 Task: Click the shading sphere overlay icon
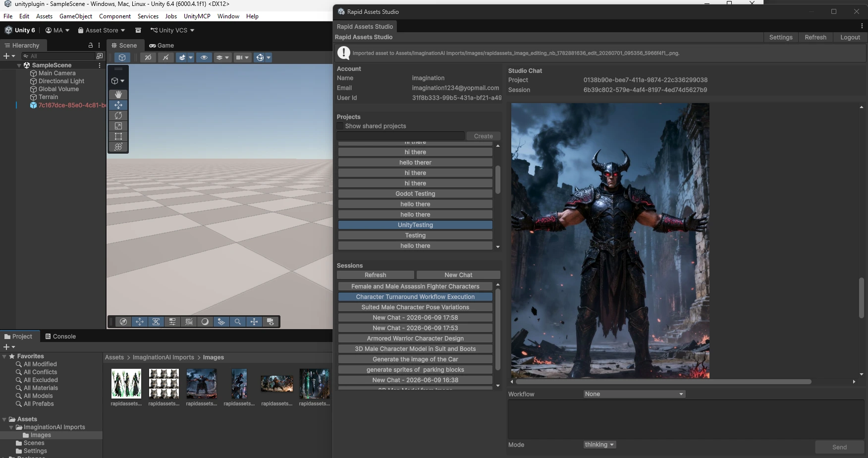(x=205, y=322)
